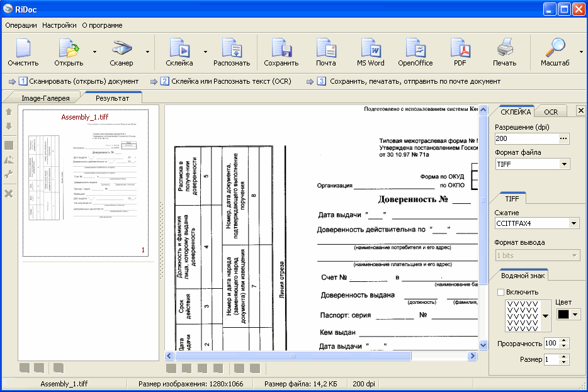Click the resolution dpi ellipsis button
Viewport: 588px width, 392px height.
point(563,138)
